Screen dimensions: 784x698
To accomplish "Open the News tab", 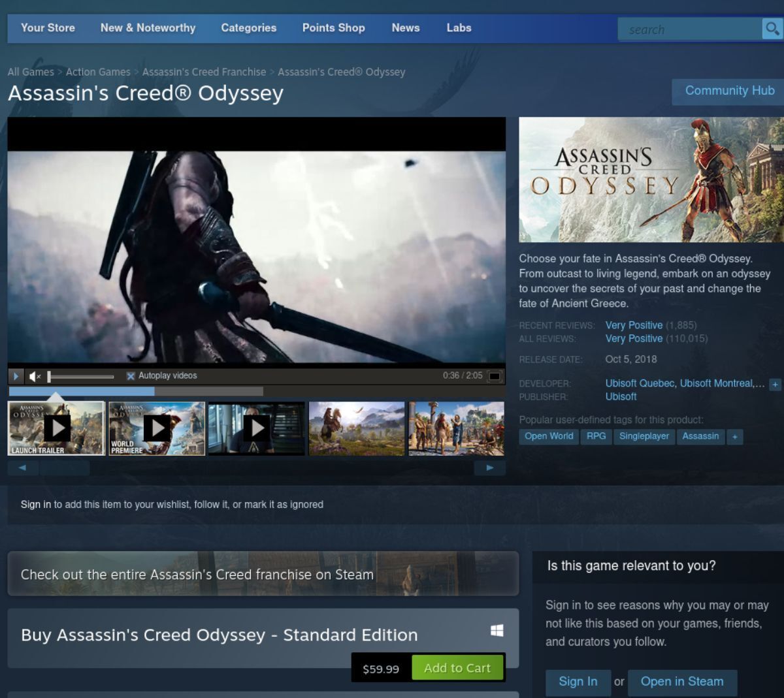I will pyautogui.click(x=406, y=28).
